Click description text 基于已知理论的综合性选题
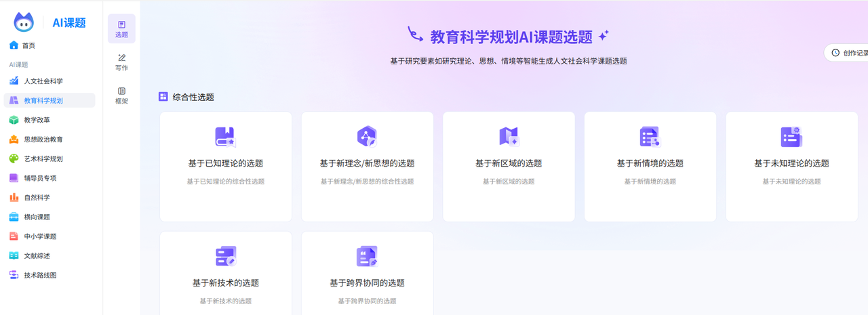 225,182
